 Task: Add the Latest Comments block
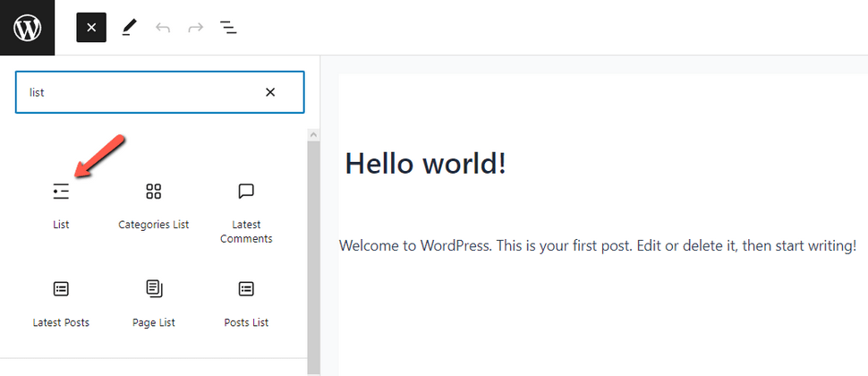click(246, 214)
